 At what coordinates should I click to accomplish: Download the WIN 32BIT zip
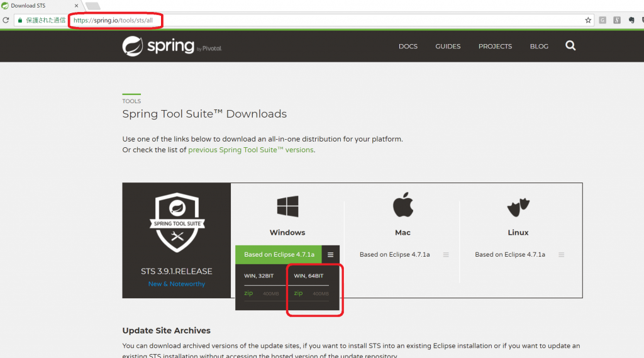[248, 293]
